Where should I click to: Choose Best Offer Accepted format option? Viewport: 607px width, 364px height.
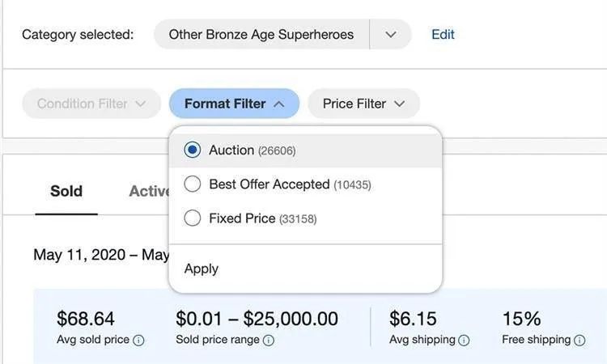(x=193, y=184)
